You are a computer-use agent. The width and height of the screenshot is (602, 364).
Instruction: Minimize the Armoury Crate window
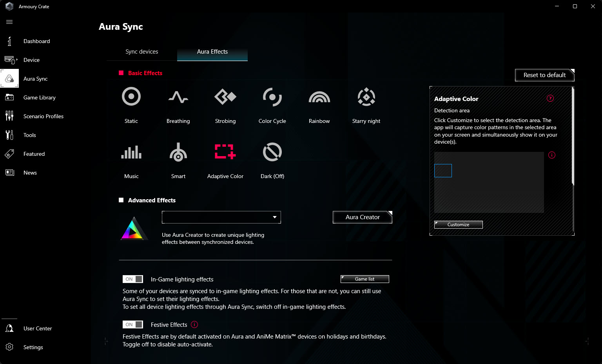pos(557,6)
